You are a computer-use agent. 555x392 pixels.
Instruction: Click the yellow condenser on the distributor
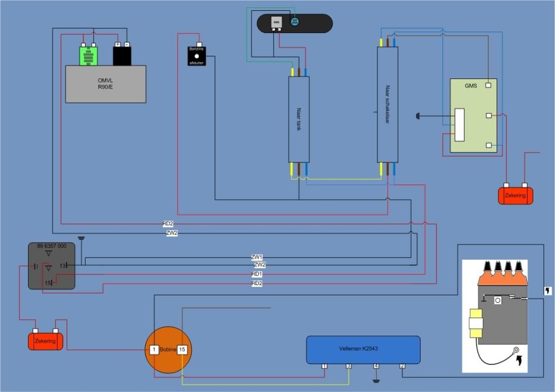point(476,323)
